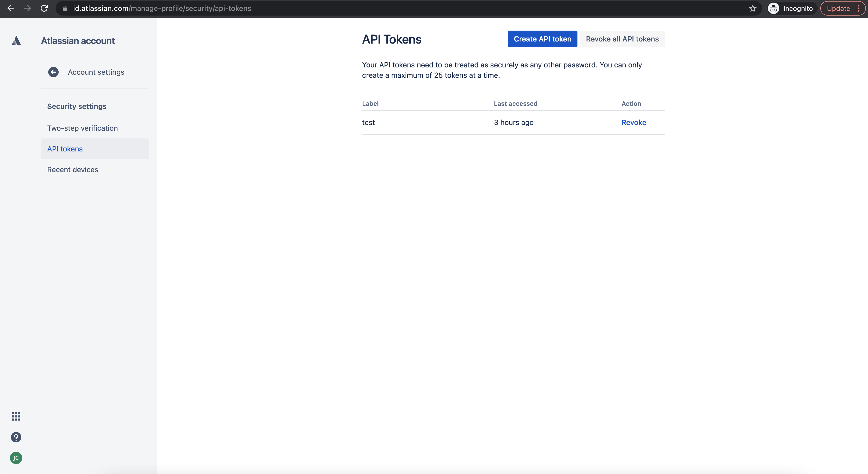
Task: Select API tokens in sidebar
Action: click(95, 149)
